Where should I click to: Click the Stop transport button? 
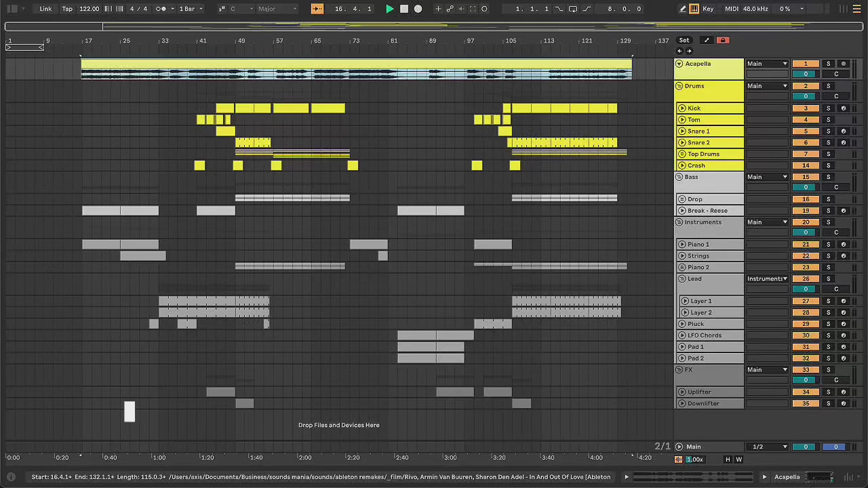pyautogui.click(x=404, y=9)
